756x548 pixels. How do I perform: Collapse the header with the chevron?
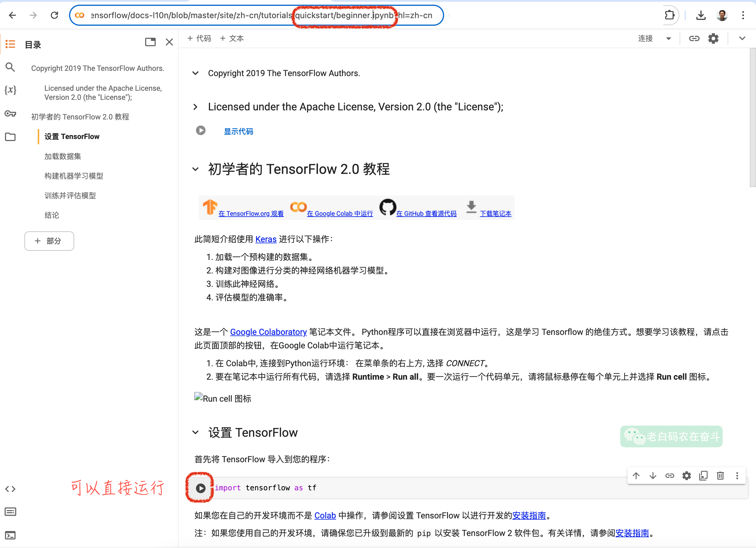[x=742, y=38]
